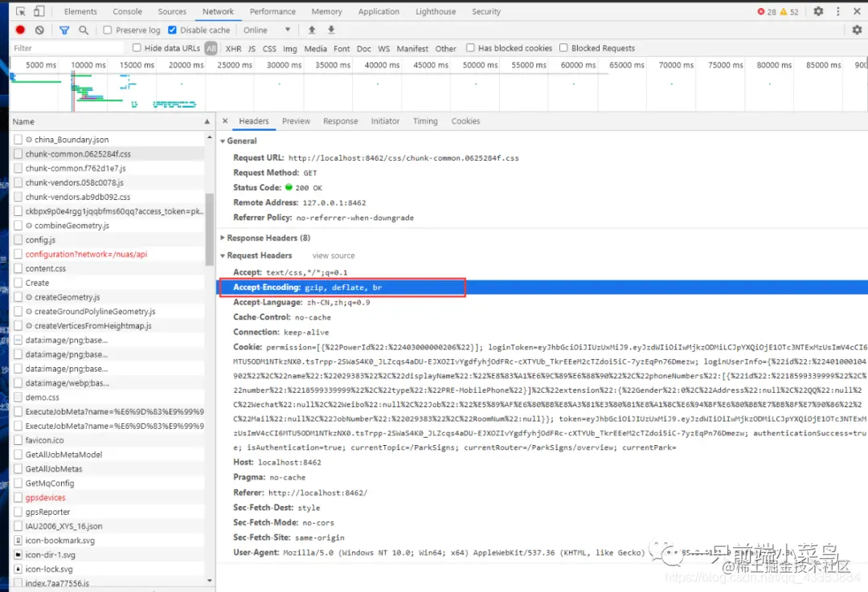This screenshot has height=592, width=868.
Task: Filter requests by CSS type
Action: [x=269, y=49]
